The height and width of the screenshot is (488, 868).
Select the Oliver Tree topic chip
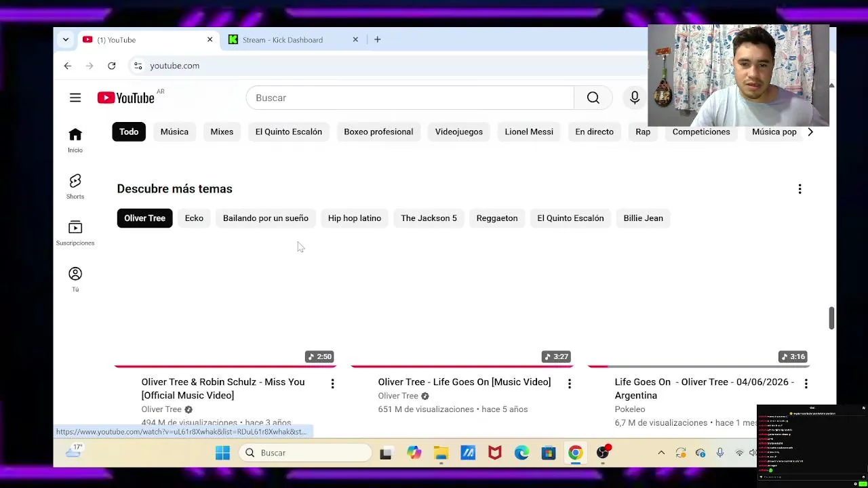point(144,218)
